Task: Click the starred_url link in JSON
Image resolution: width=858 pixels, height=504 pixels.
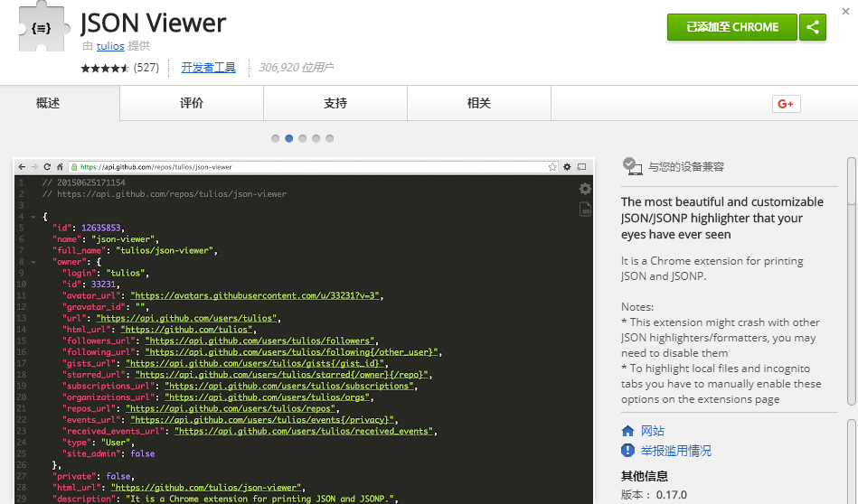Action: click(x=282, y=375)
